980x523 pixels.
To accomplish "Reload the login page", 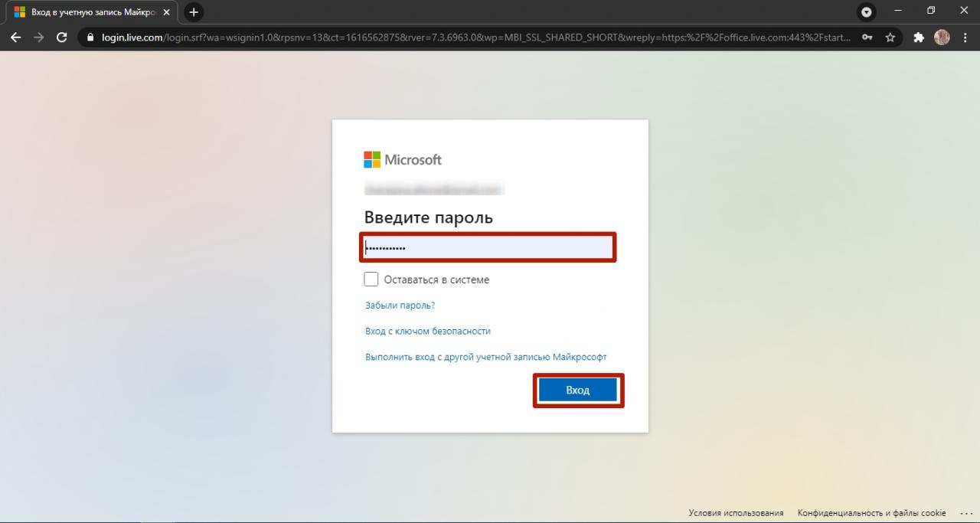I will point(62,37).
